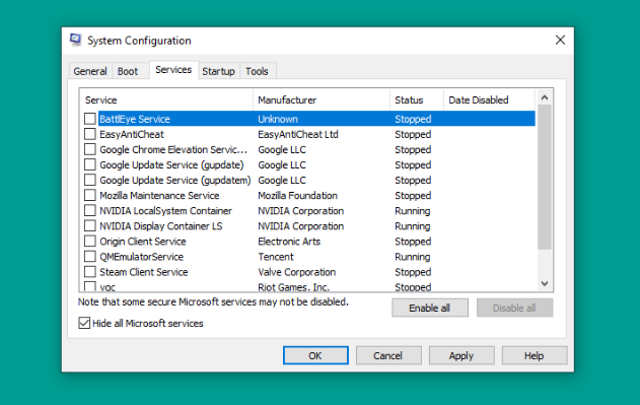640x405 pixels.
Task: Open Help for System Configuration
Action: pyautogui.click(x=534, y=356)
